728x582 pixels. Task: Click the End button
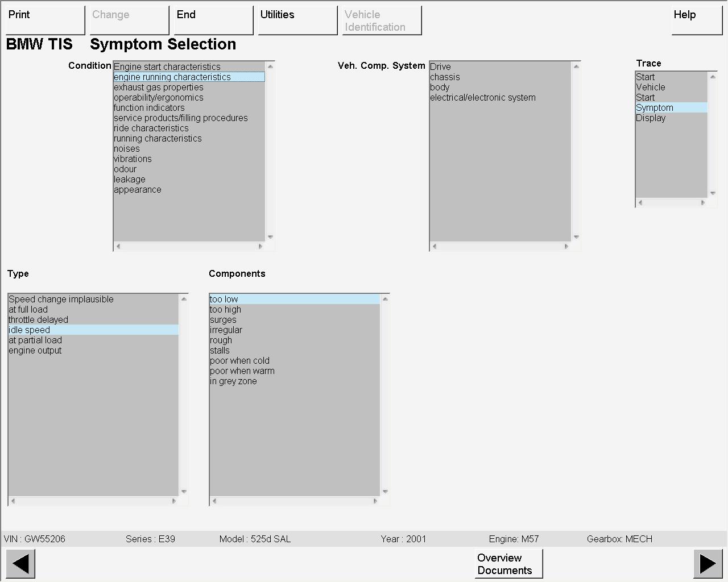click(214, 20)
